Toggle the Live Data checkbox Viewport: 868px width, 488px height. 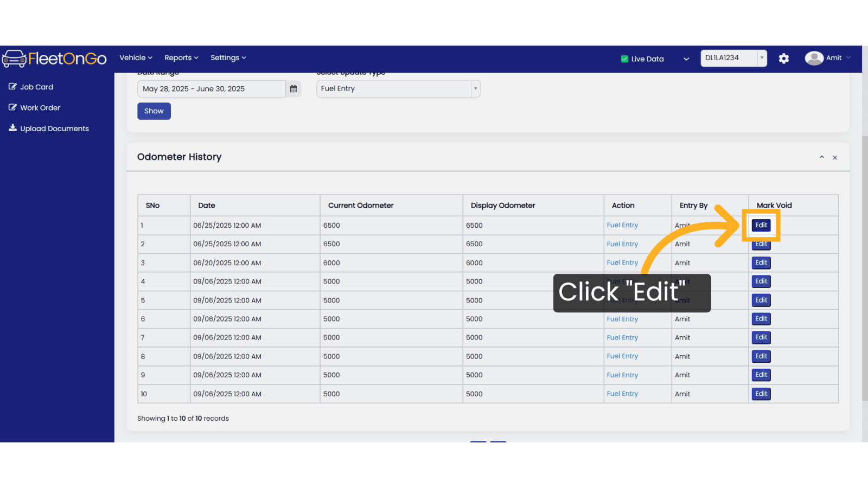click(x=624, y=59)
